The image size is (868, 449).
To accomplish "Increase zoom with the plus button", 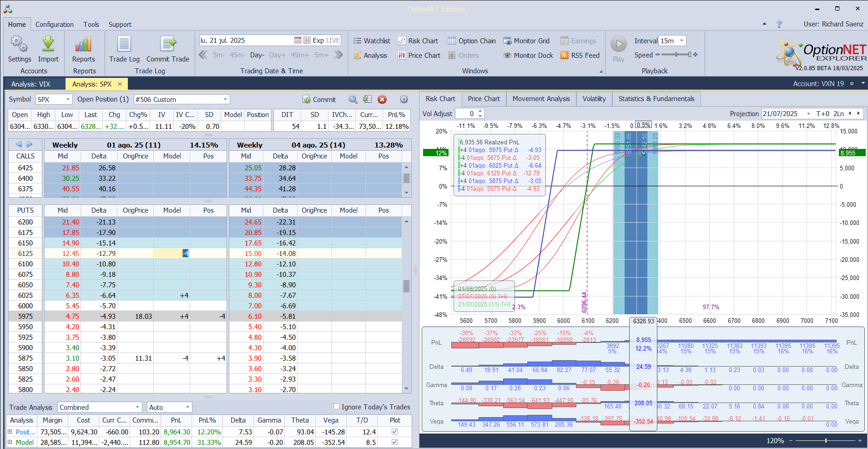I will [860, 440].
